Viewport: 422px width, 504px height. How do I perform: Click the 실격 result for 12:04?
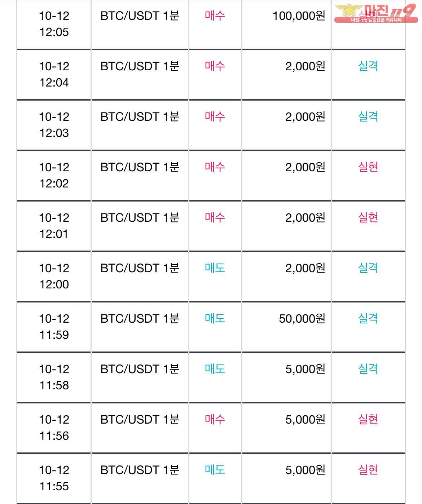click(368, 66)
